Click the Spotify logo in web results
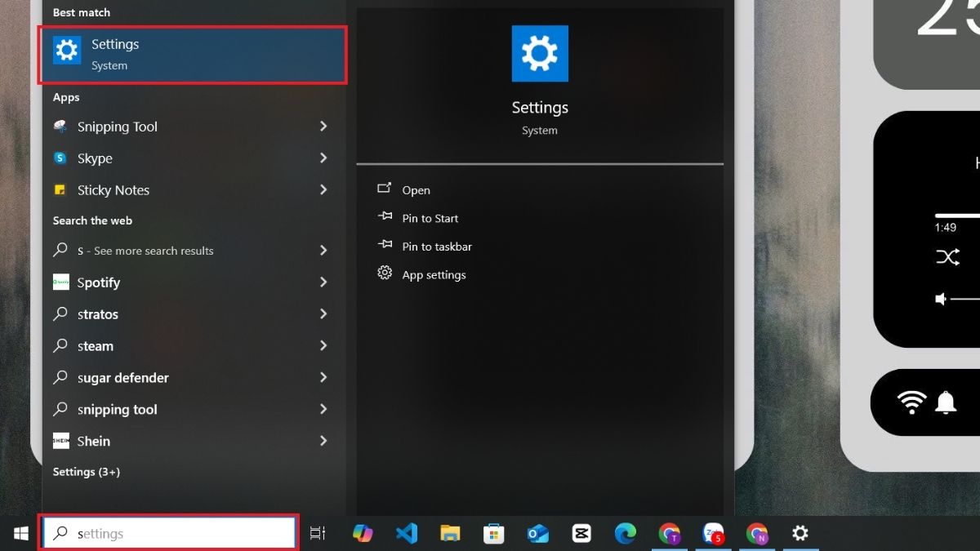 tap(60, 282)
